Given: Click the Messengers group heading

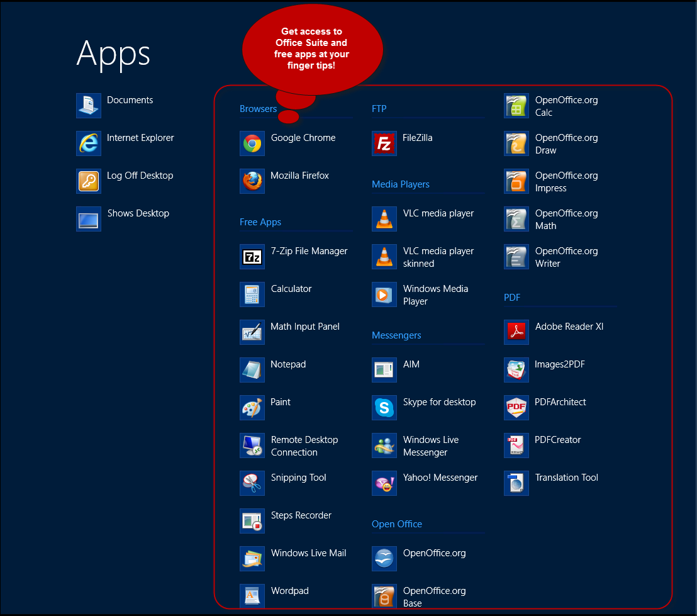Looking at the screenshot, I should point(396,336).
